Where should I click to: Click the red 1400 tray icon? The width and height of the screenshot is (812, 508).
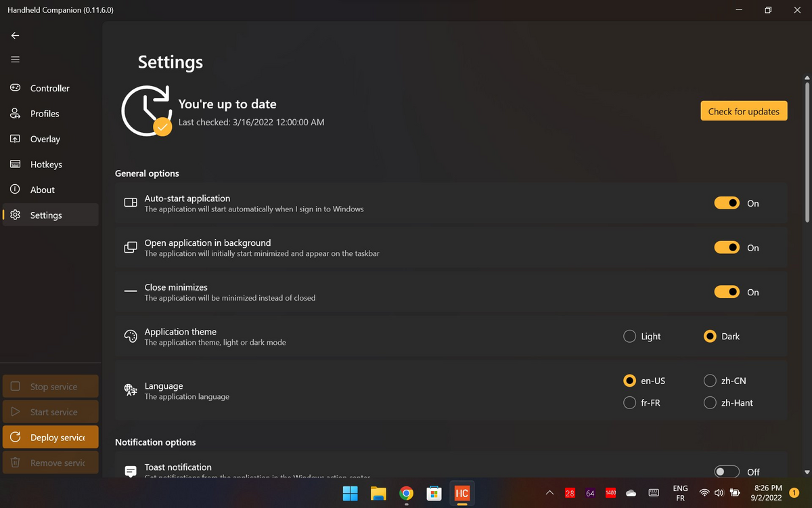tap(610, 493)
